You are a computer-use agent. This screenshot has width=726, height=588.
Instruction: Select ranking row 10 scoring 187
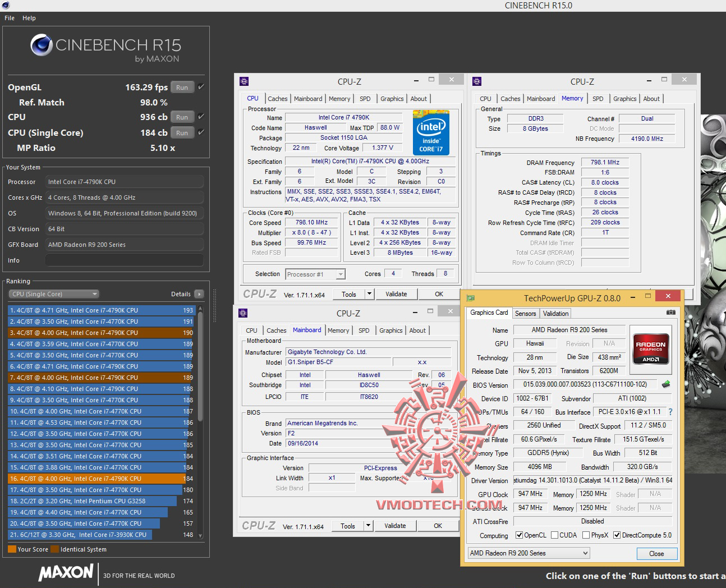click(102, 411)
